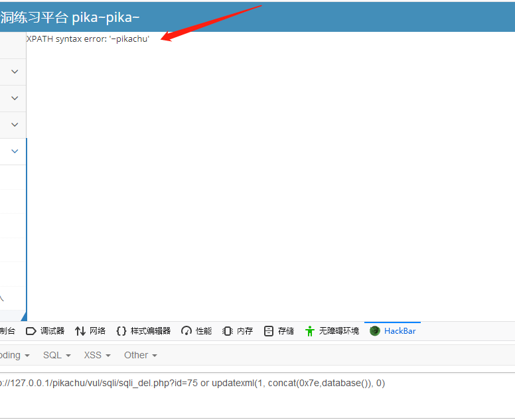Open the SQL dropdown in HackBar

point(57,355)
